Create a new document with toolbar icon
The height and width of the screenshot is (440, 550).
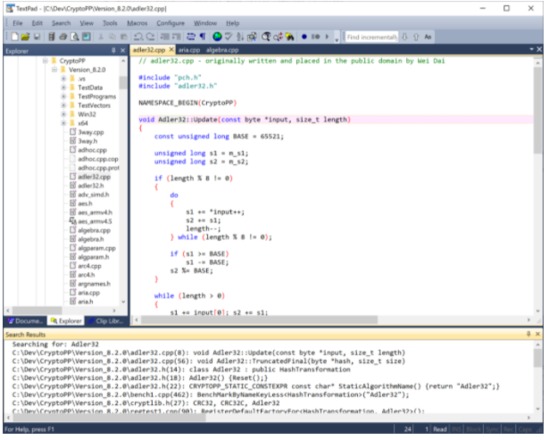15,36
